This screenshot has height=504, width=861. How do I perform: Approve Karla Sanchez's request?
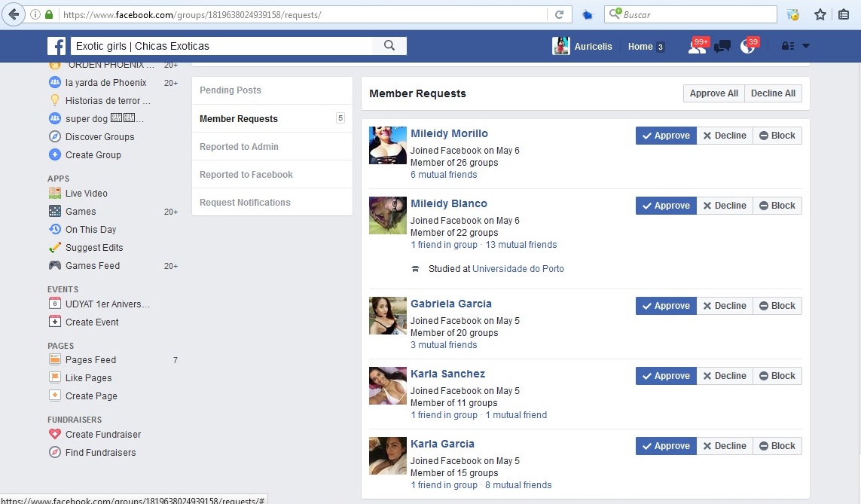pos(666,376)
